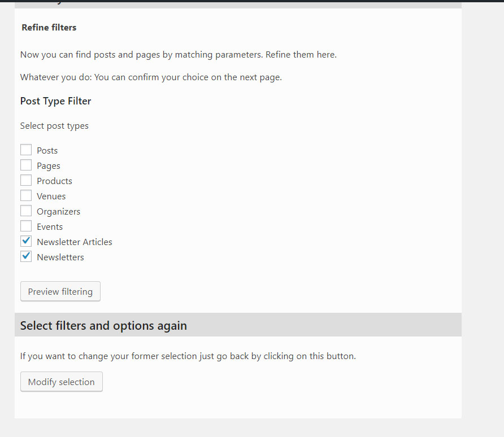Click the Posts label text

(x=47, y=151)
